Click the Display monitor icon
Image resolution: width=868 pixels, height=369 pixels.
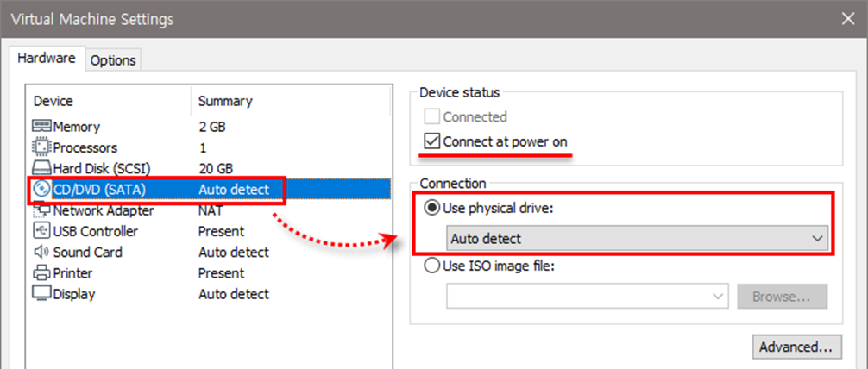(42, 294)
